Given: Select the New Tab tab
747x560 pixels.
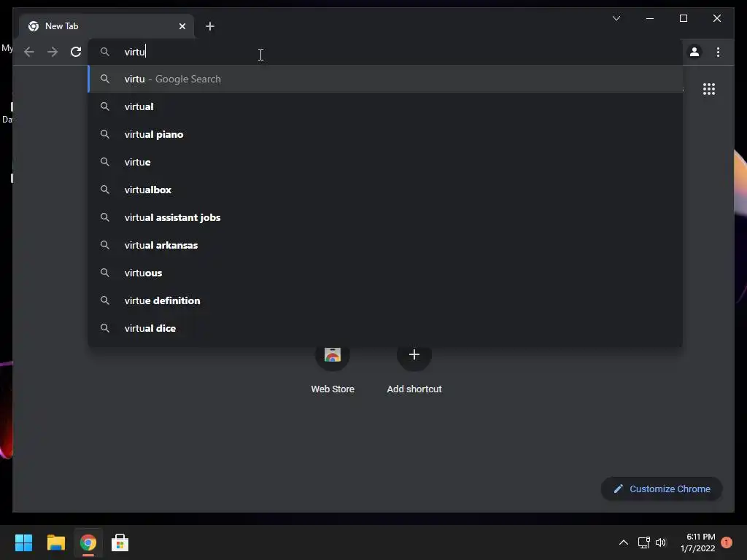Looking at the screenshot, I should click(107, 26).
